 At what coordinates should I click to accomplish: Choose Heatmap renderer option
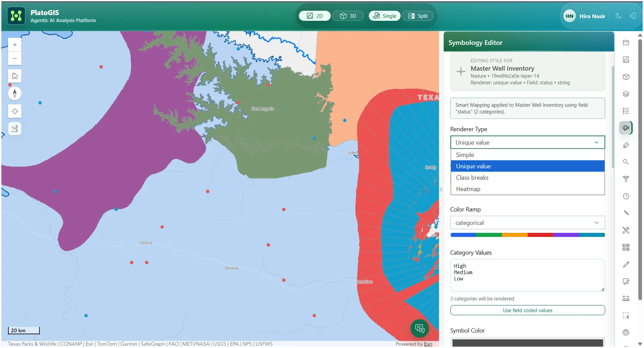coord(527,189)
